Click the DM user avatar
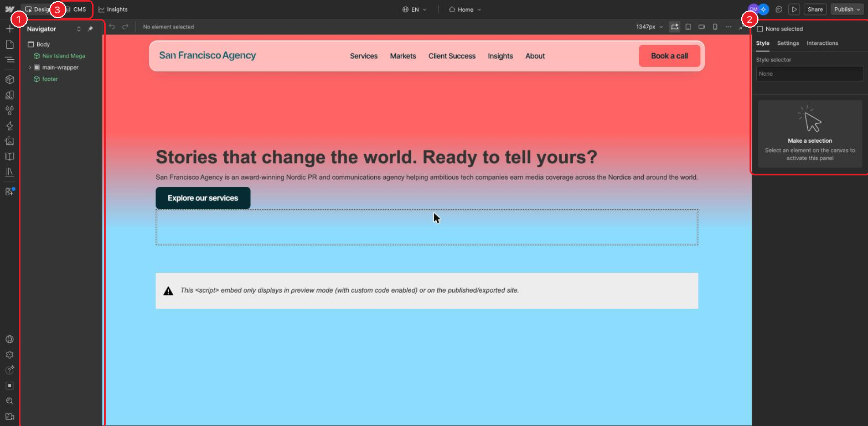Image resolution: width=868 pixels, height=426 pixels. [x=753, y=9]
